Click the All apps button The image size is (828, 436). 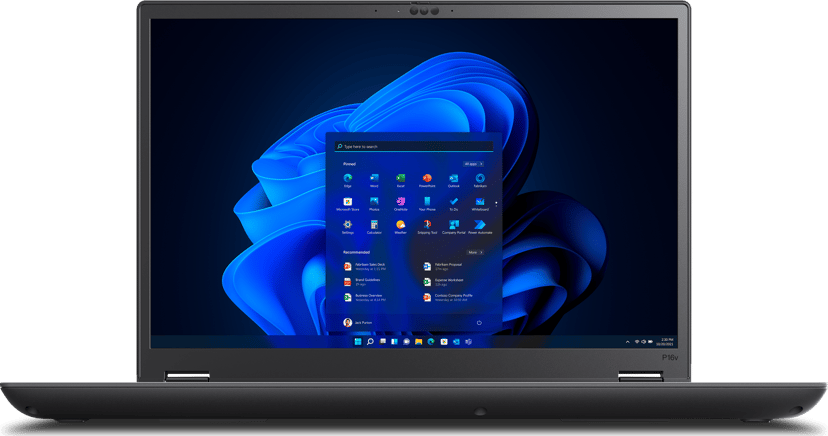click(x=473, y=164)
